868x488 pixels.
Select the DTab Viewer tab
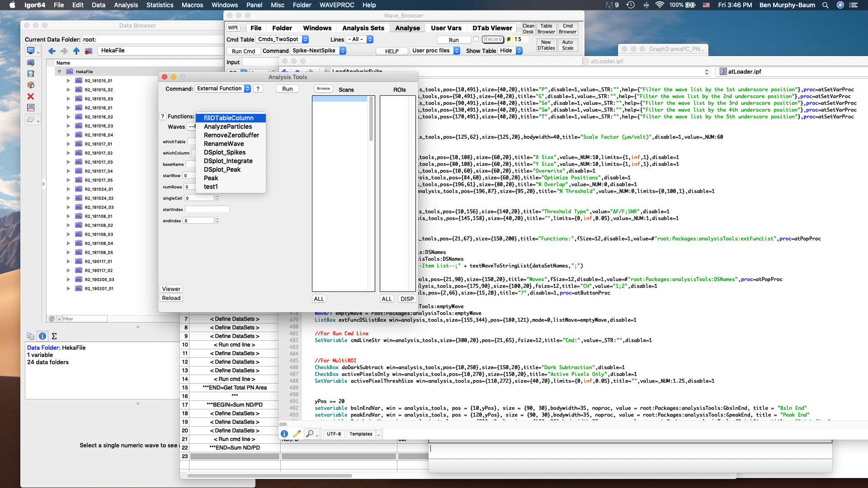click(x=492, y=28)
